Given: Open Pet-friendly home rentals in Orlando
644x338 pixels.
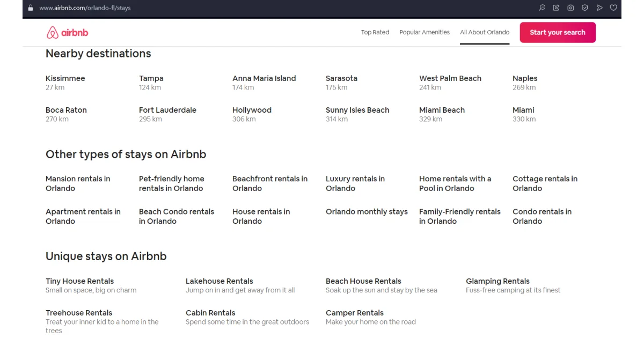Looking at the screenshot, I should tap(172, 183).
